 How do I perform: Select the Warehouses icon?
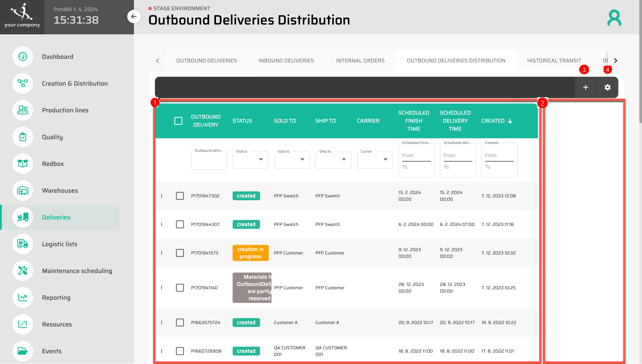(x=23, y=190)
